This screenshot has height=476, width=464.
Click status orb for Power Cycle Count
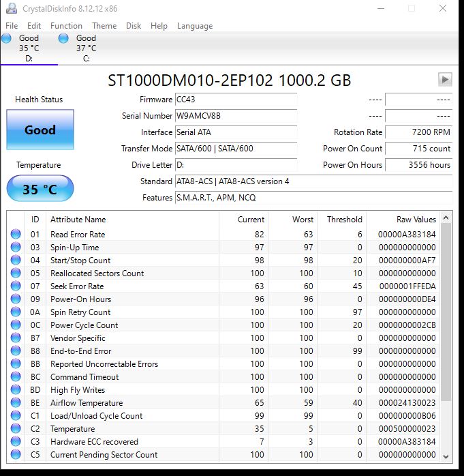click(x=16, y=325)
